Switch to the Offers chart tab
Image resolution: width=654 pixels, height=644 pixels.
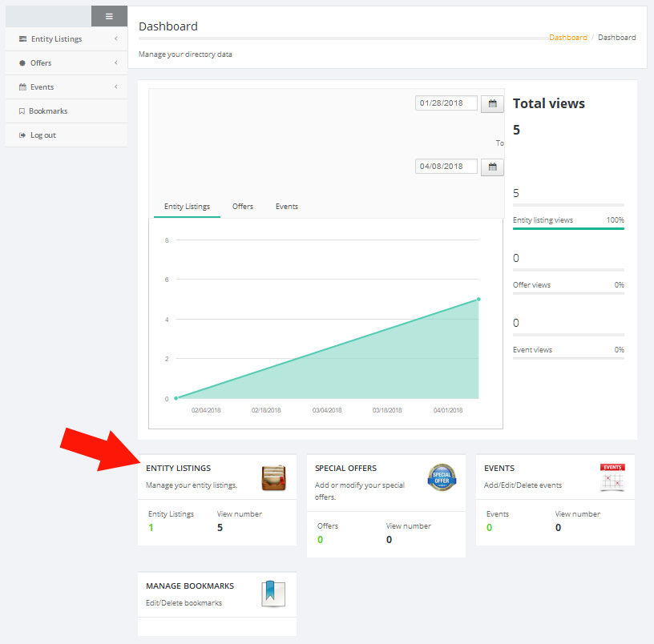[x=243, y=207]
